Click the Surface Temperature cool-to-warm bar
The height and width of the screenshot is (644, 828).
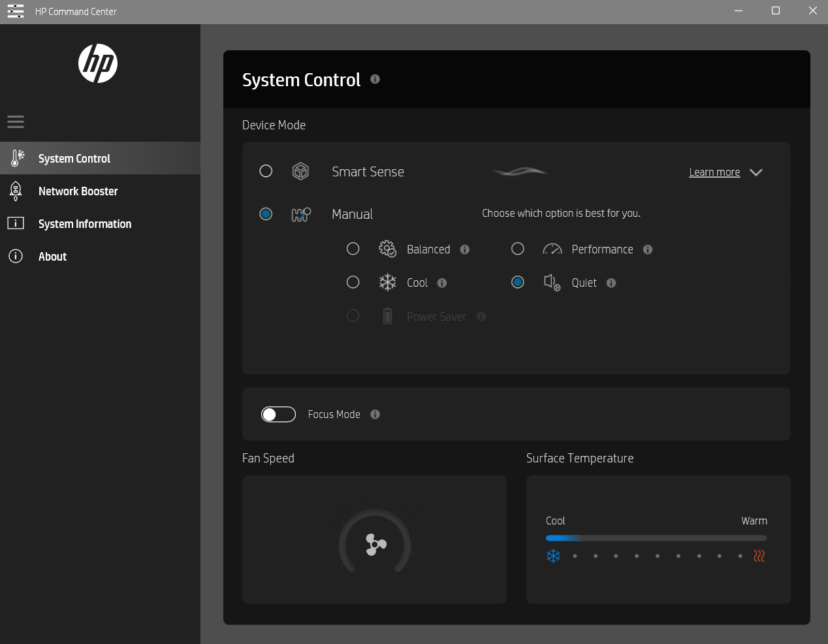pos(656,538)
